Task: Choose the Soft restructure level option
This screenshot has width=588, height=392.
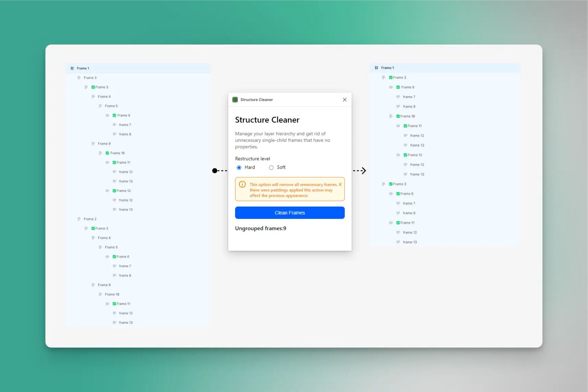Action: pos(271,168)
